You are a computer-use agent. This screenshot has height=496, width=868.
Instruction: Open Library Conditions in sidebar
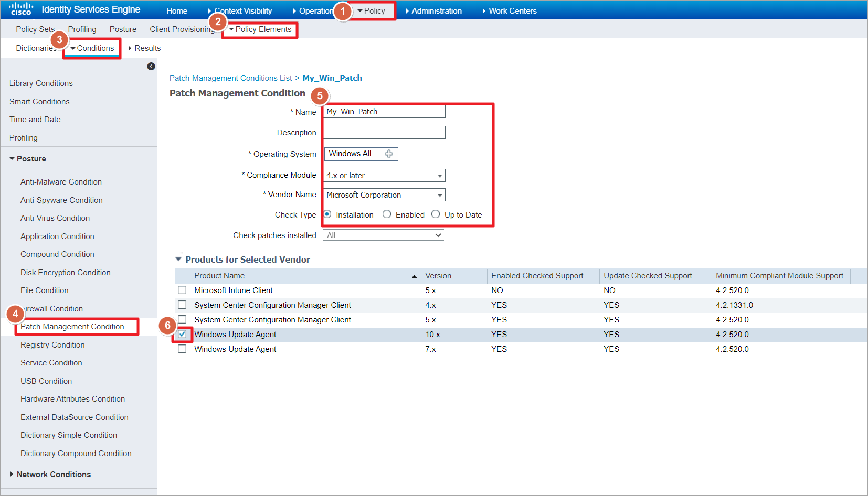pyautogui.click(x=41, y=83)
